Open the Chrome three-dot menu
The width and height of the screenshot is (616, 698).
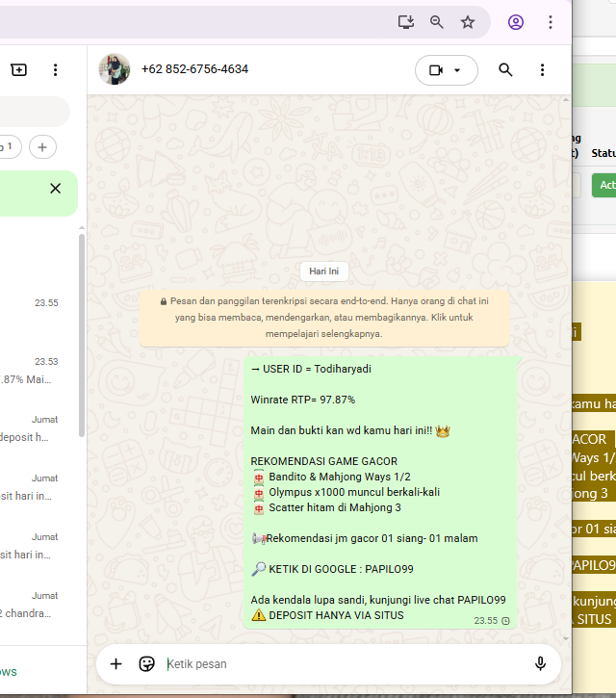pyautogui.click(x=551, y=22)
